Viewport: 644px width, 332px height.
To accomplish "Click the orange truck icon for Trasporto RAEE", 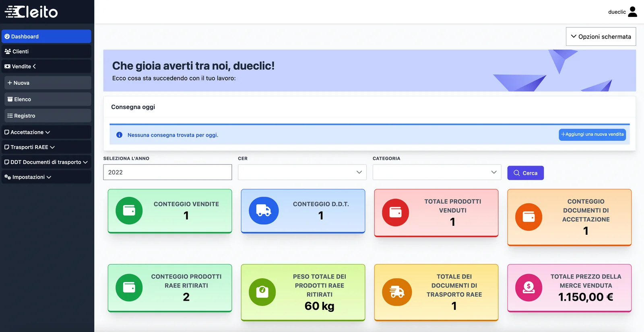I will (x=397, y=292).
